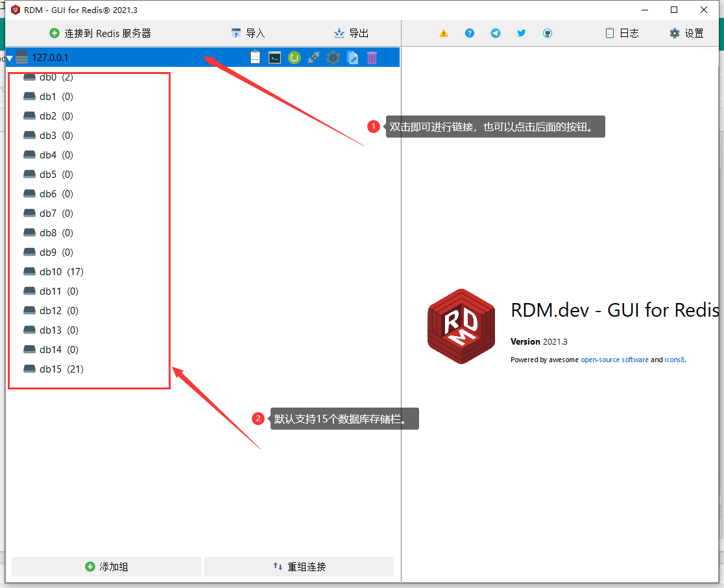
Task: Open the 日志 log view
Action: 621,33
